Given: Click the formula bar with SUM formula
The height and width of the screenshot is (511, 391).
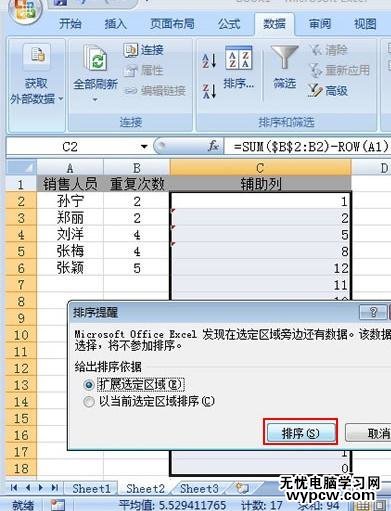Looking at the screenshot, I should click(308, 146).
